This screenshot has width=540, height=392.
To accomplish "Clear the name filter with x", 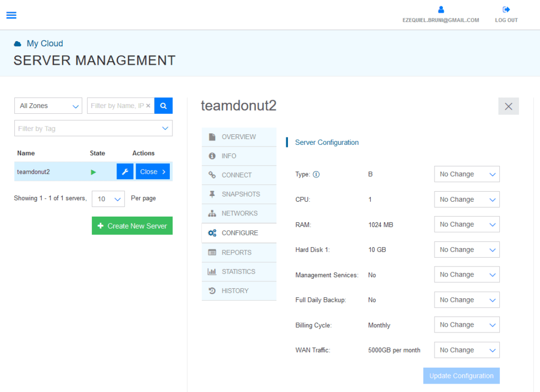I will [148, 106].
